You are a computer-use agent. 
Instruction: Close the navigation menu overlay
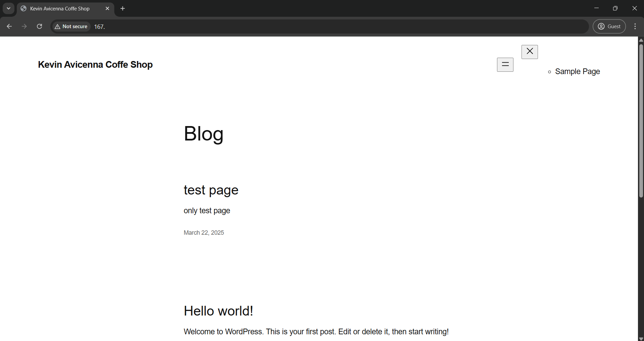point(530,52)
